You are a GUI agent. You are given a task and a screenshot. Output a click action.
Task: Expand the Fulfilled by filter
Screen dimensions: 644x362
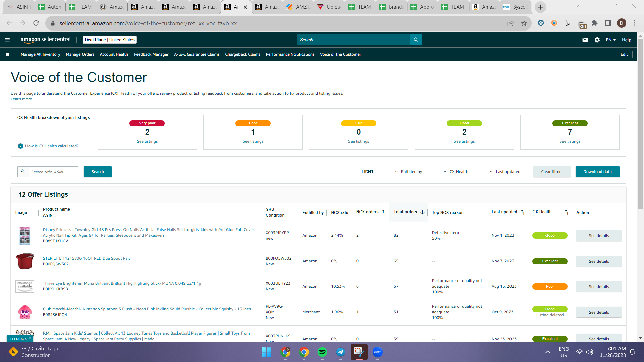[408, 172]
